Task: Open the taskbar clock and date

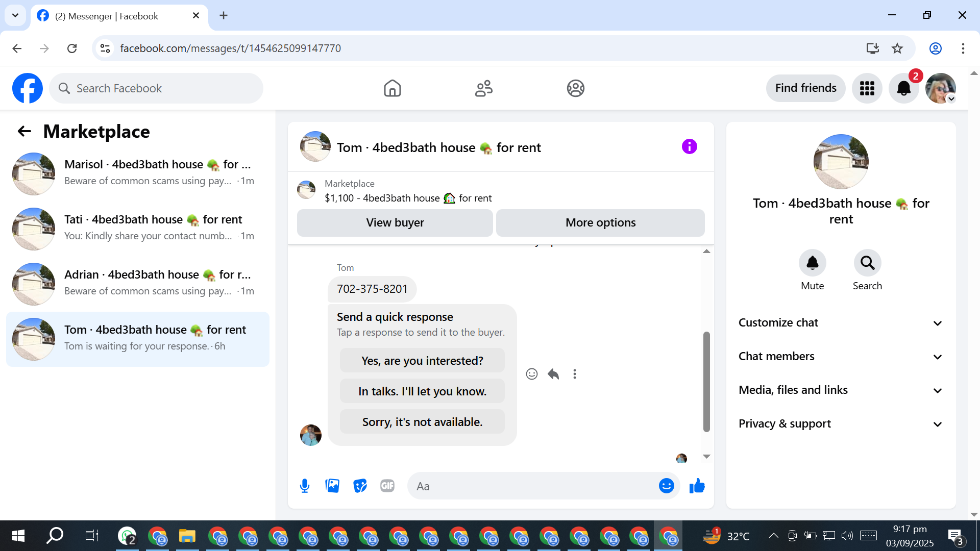Action: pyautogui.click(x=910, y=536)
